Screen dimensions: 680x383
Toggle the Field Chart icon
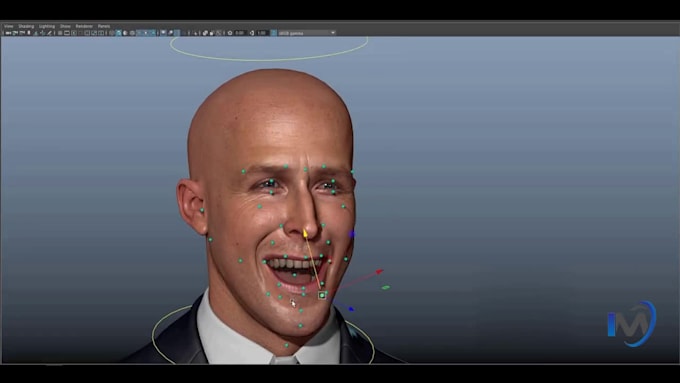87,33
